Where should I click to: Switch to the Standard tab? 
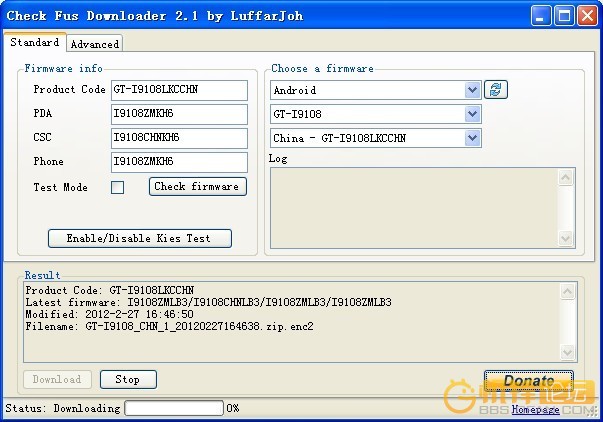pyautogui.click(x=35, y=42)
